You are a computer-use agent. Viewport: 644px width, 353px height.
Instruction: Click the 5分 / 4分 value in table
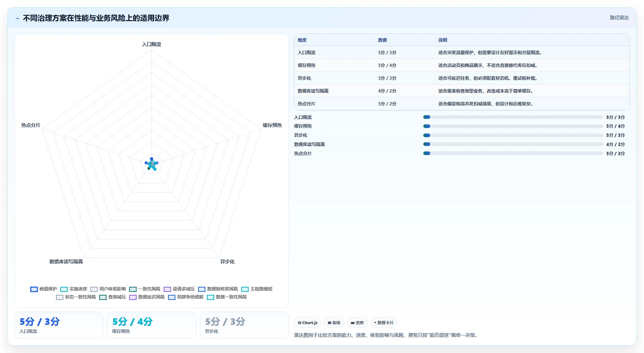pyautogui.click(x=387, y=65)
